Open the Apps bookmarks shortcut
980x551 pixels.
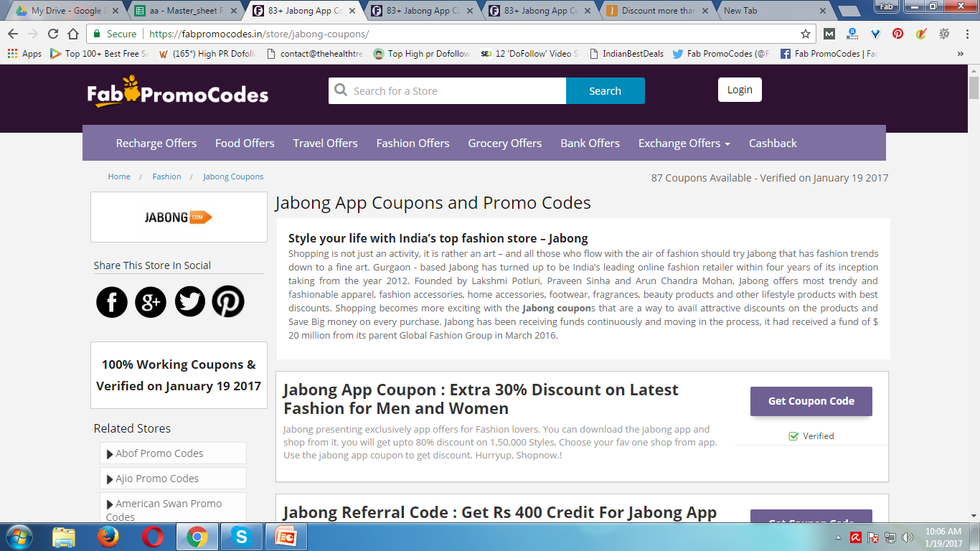tap(24, 54)
